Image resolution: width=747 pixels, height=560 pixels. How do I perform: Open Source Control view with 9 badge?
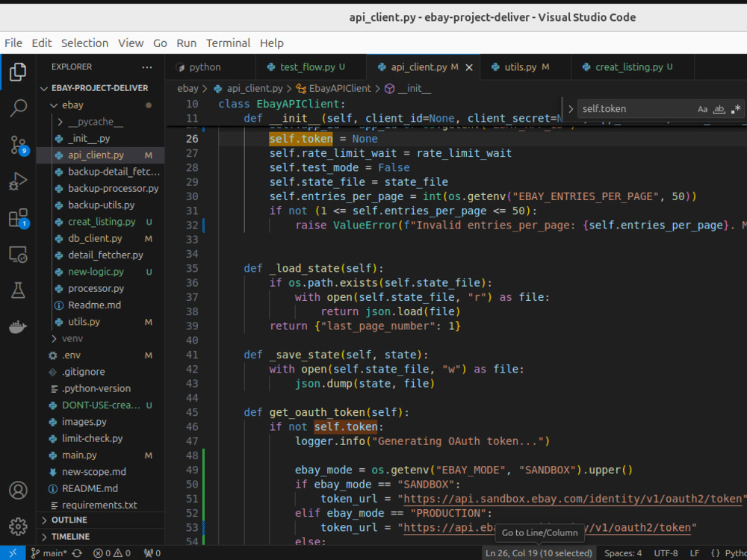(18, 144)
